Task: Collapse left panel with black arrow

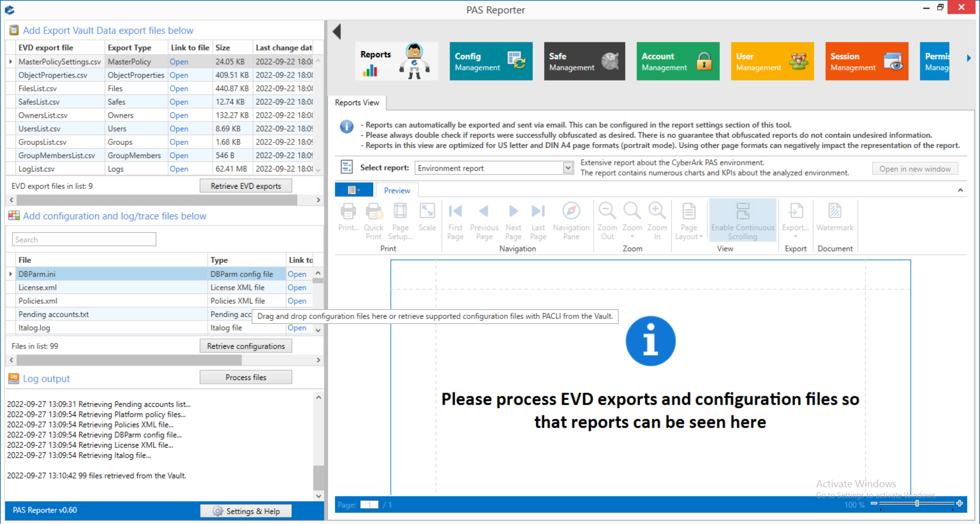Action: [x=337, y=32]
